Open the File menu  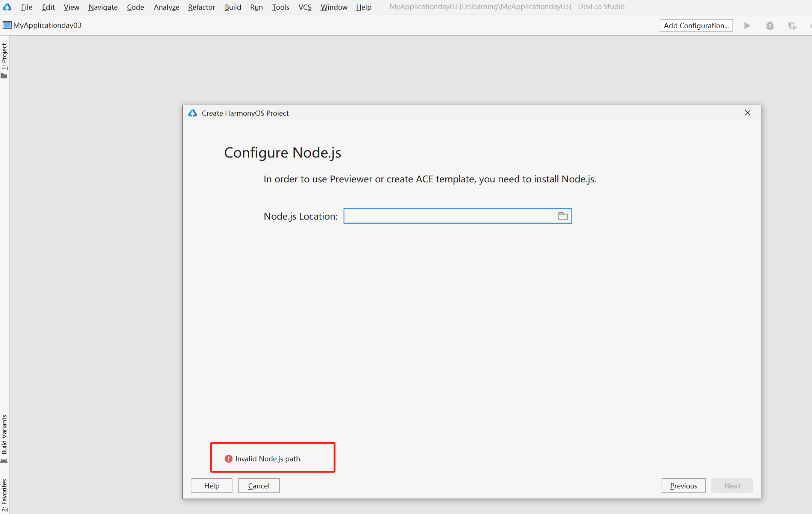pos(26,7)
